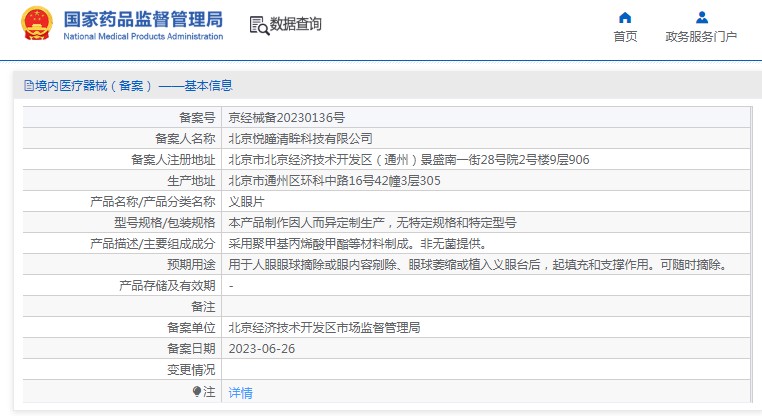The image size is (762, 416).
Task: Open the 数据查询 search icon
Action: 259,25
